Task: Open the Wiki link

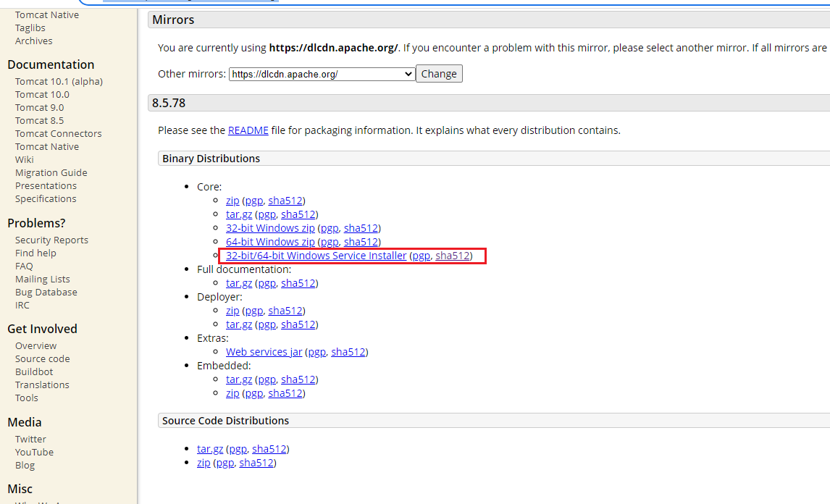Action: click(x=25, y=160)
